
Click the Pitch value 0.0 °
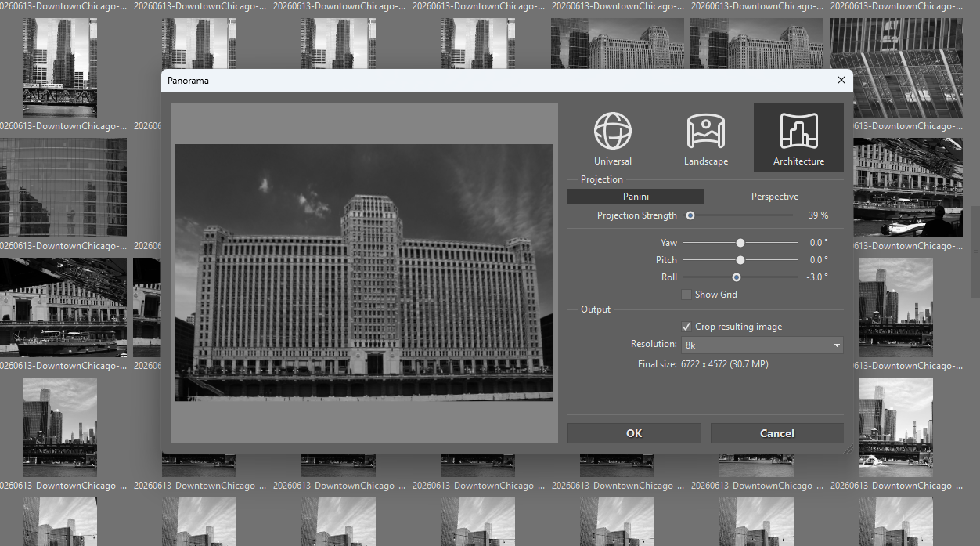click(819, 260)
